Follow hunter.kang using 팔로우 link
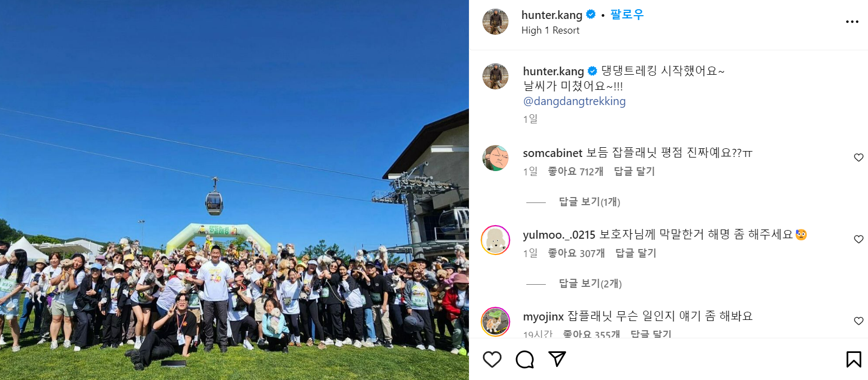 pos(626,15)
